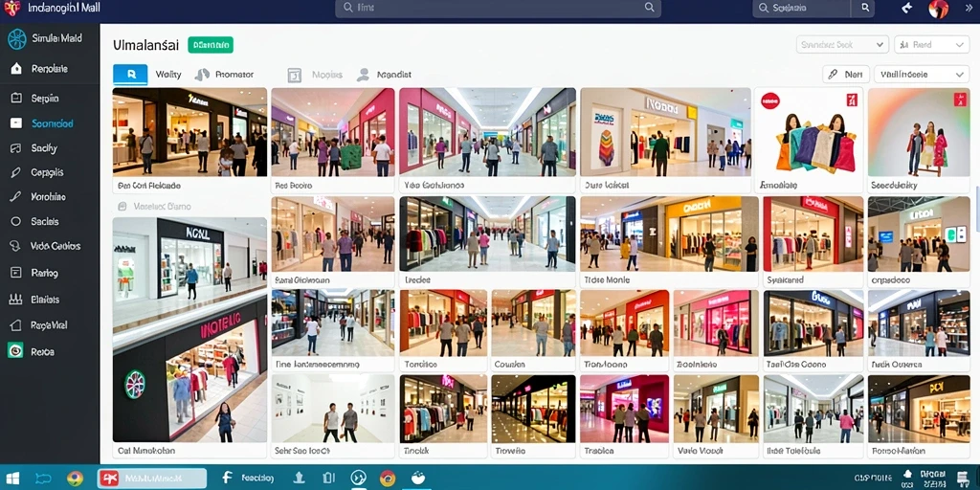The width and height of the screenshot is (980, 490).
Task: Switch to the Promoter tab
Action: coord(224,75)
